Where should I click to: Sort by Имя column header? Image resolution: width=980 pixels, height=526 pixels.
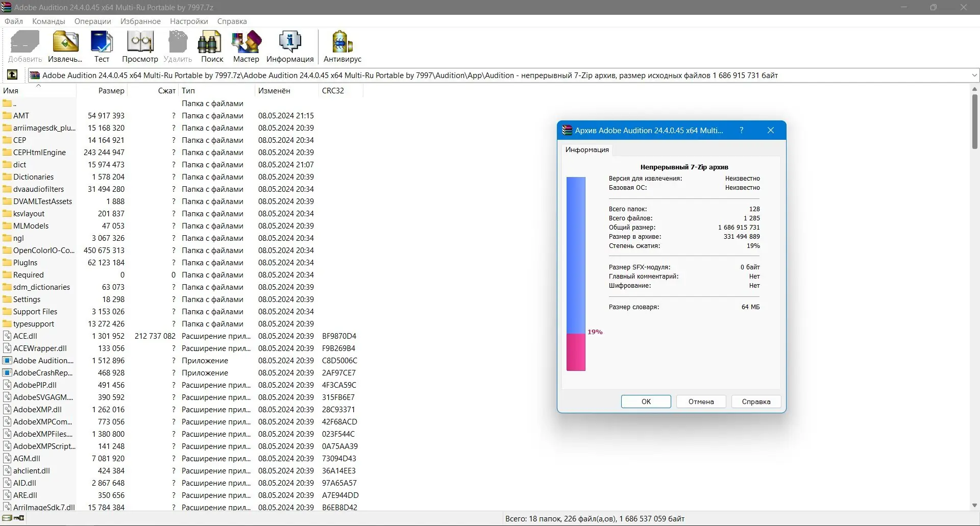(38, 90)
